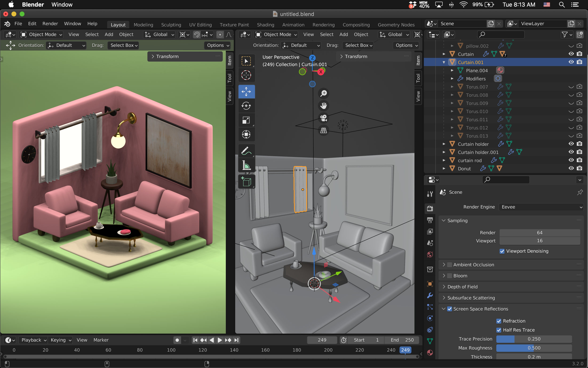Screen dimensions: 588x368
Task: Pick the Transform tool
Action: point(246,134)
